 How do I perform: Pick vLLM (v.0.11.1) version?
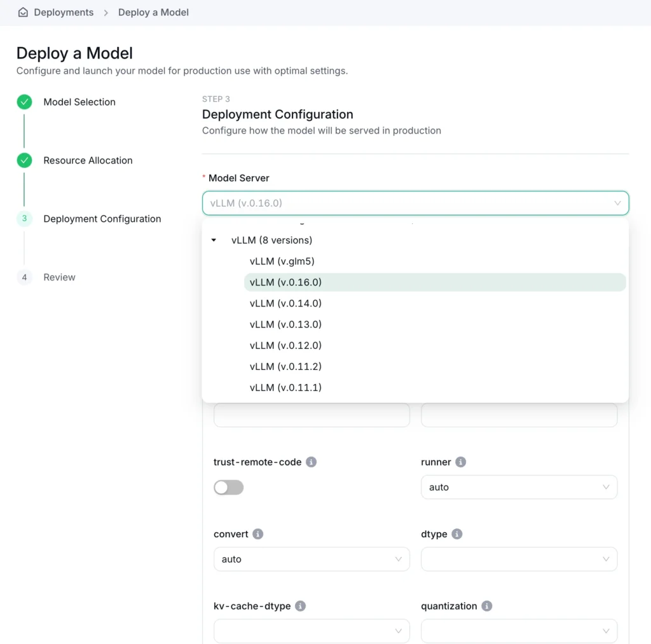285,387
